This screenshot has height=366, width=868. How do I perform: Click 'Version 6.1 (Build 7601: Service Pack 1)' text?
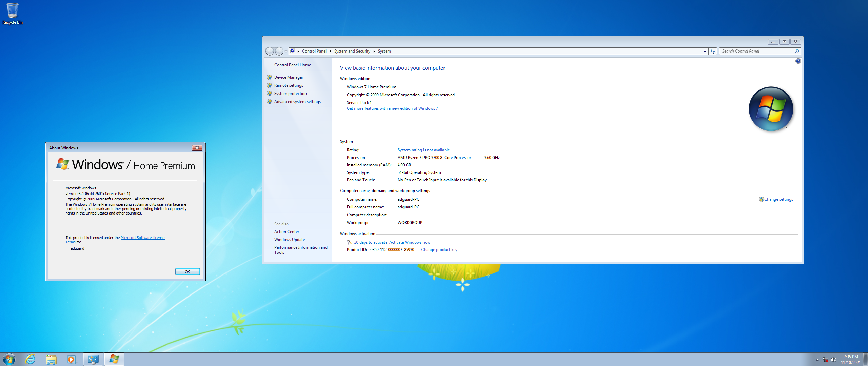coord(98,194)
